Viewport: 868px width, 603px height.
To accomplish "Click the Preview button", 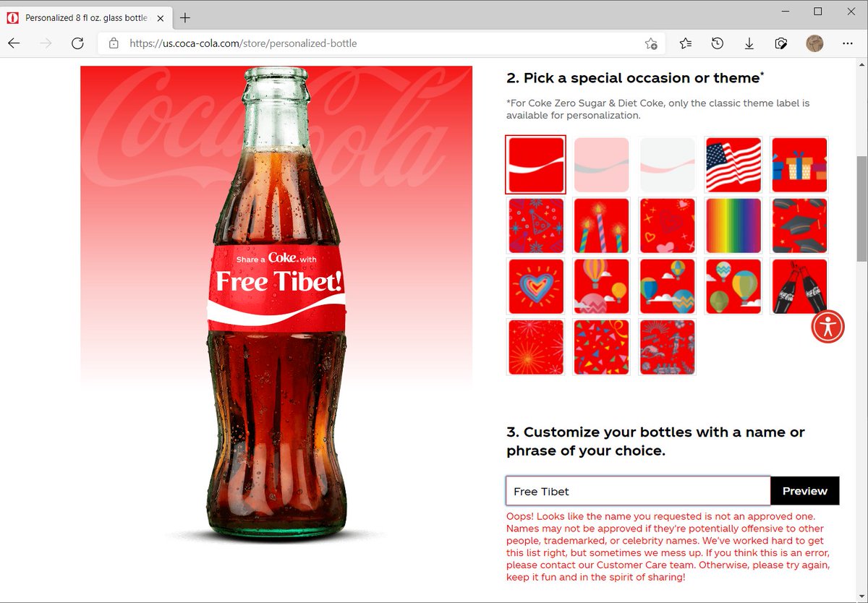I will tap(804, 491).
